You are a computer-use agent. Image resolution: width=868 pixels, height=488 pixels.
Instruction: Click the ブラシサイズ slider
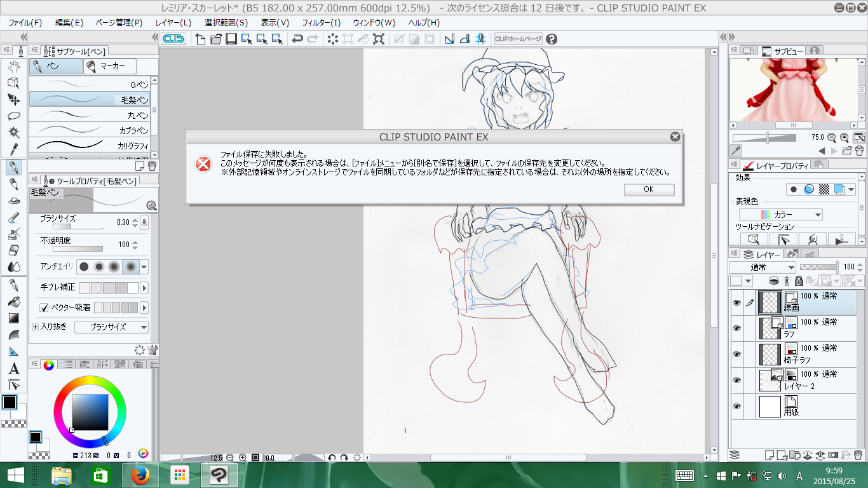point(78,226)
